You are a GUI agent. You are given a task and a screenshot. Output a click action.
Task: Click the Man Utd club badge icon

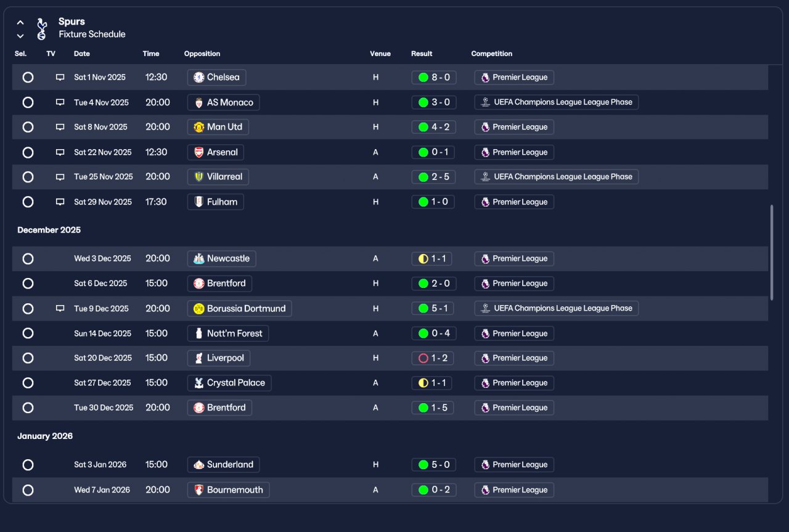(198, 127)
